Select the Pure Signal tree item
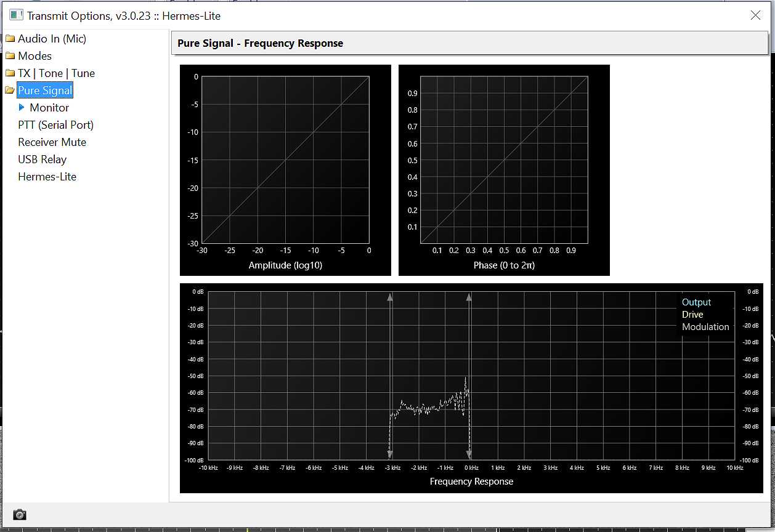This screenshot has width=775, height=532. [x=45, y=91]
